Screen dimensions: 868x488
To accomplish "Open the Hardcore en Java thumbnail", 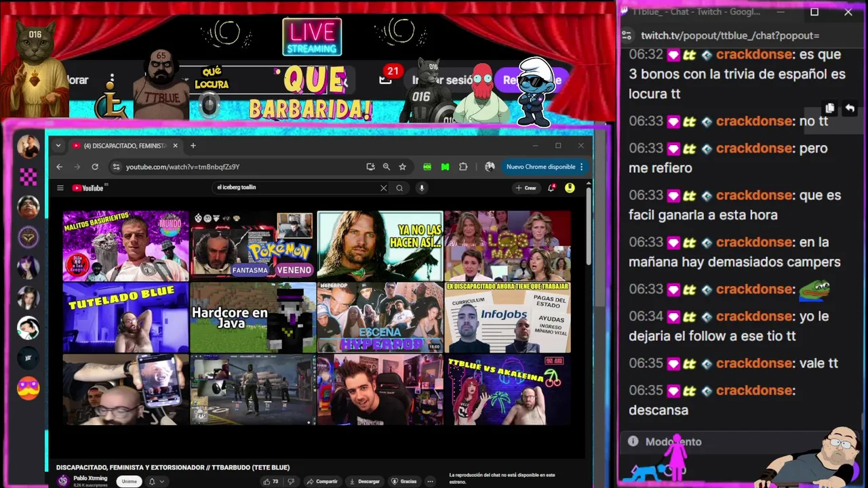I will [x=252, y=318].
